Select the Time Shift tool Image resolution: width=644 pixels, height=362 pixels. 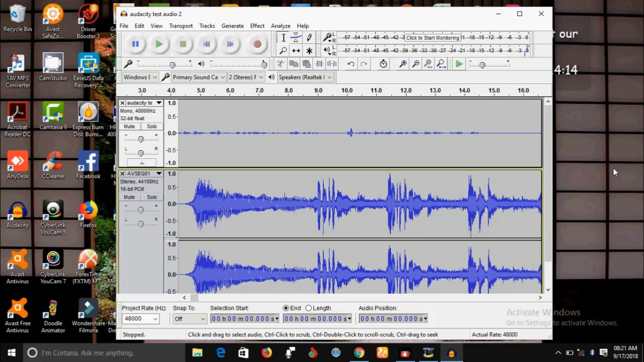click(x=296, y=50)
